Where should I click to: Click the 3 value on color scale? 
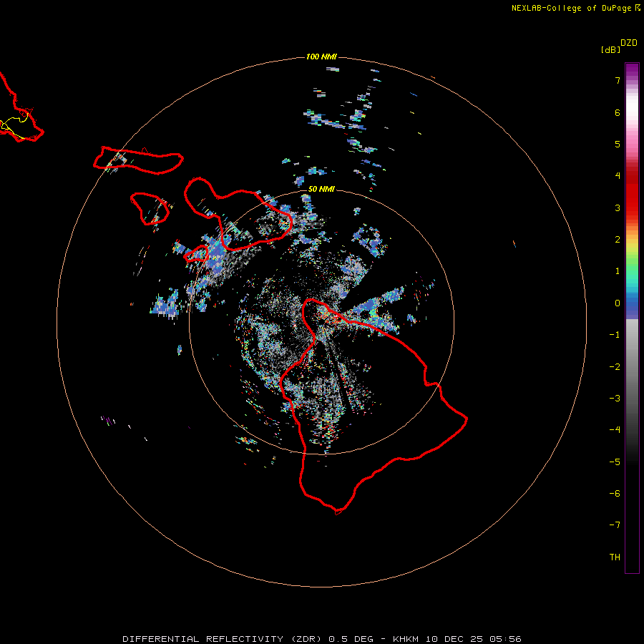point(618,208)
